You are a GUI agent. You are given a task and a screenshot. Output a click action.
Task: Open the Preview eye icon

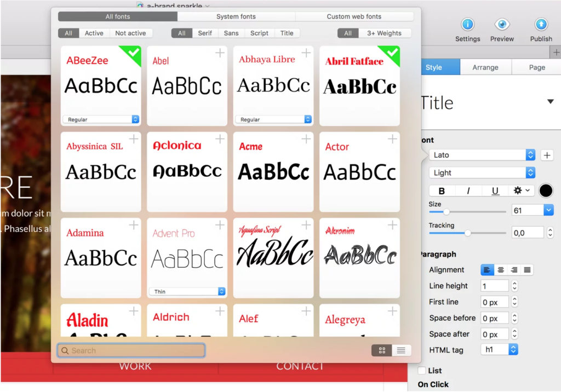click(x=502, y=25)
